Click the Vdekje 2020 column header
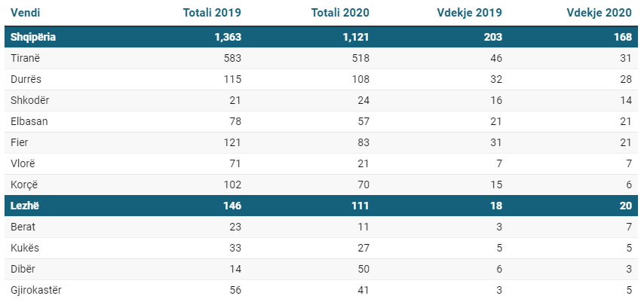Screen dimensions: 644x305 [600, 13]
